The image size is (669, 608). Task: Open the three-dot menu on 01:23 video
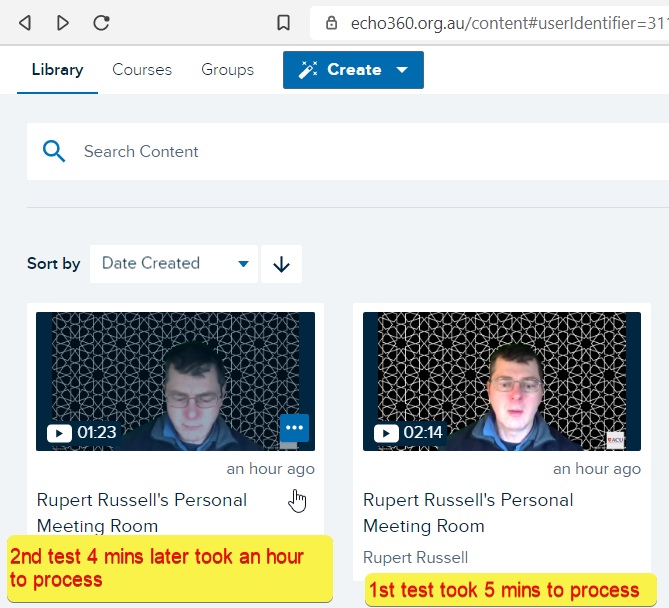(294, 428)
